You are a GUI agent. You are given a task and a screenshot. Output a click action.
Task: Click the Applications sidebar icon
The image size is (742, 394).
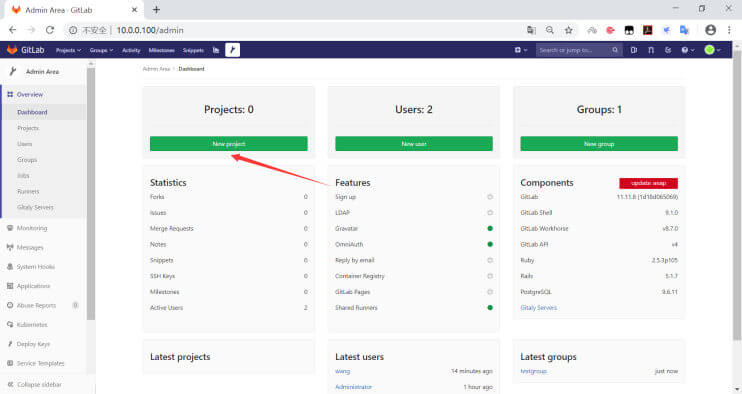[10, 286]
